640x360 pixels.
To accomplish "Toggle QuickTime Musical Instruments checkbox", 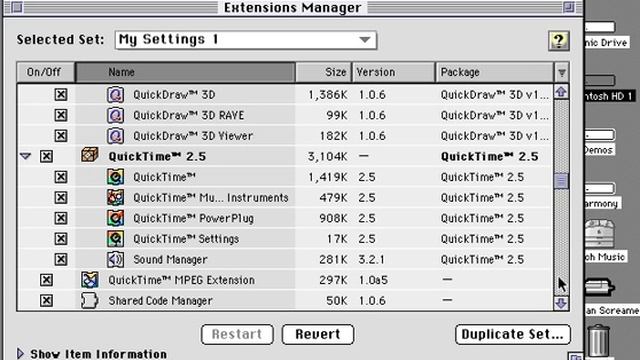I will [x=61, y=198].
